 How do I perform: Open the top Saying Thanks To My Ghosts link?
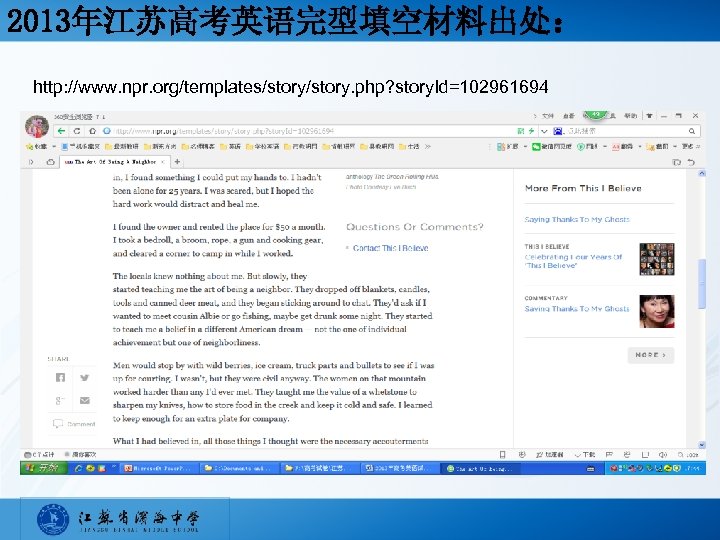click(x=577, y=219)
